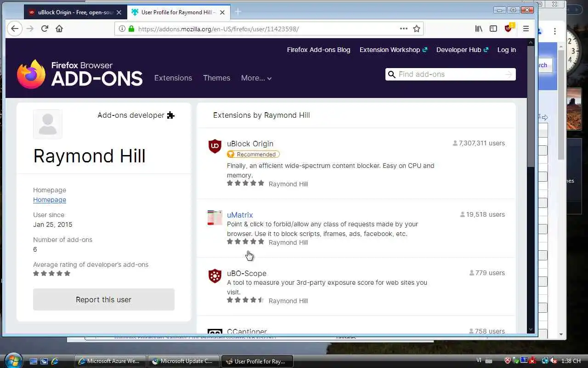
Task: Click the uBO-Scope extension icon
Action: pyautogui.click(x=215, y=276)
